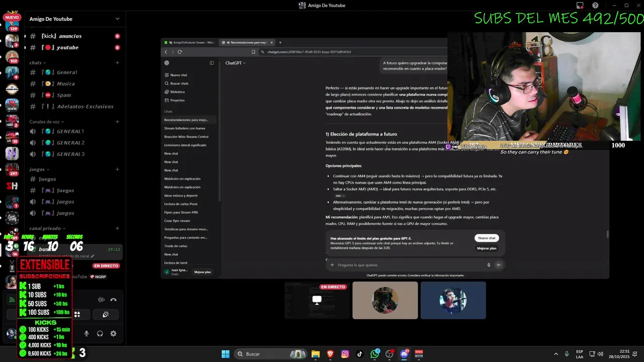This screenshot has height=362, width=644.
Task: Open TikTok from the taskbar
Action: pos(360,354)
